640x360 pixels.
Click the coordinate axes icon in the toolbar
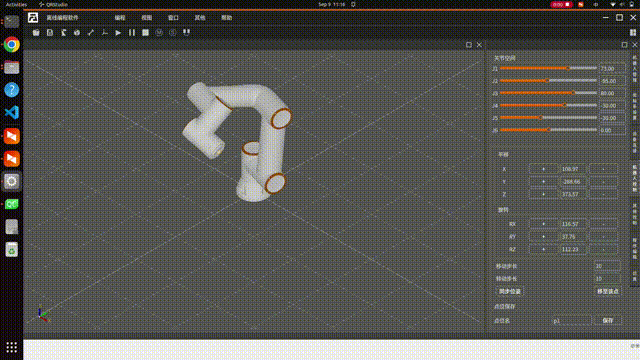(104, 33)
